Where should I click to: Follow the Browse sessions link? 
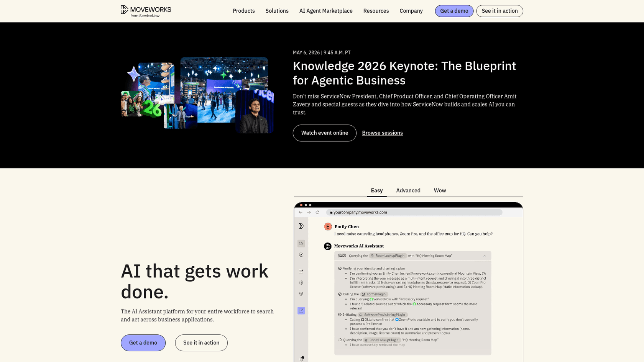click(382, 133)
